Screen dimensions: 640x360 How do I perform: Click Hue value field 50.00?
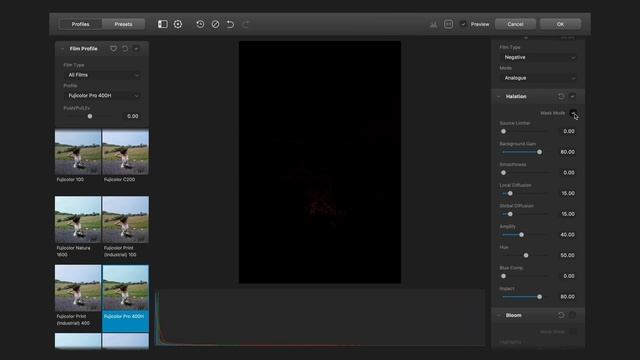pos(566,255)
